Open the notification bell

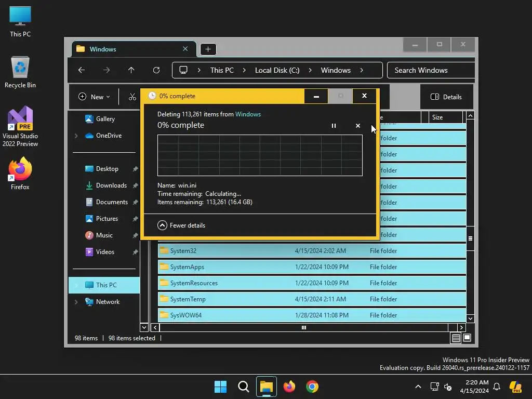[497, 387]
